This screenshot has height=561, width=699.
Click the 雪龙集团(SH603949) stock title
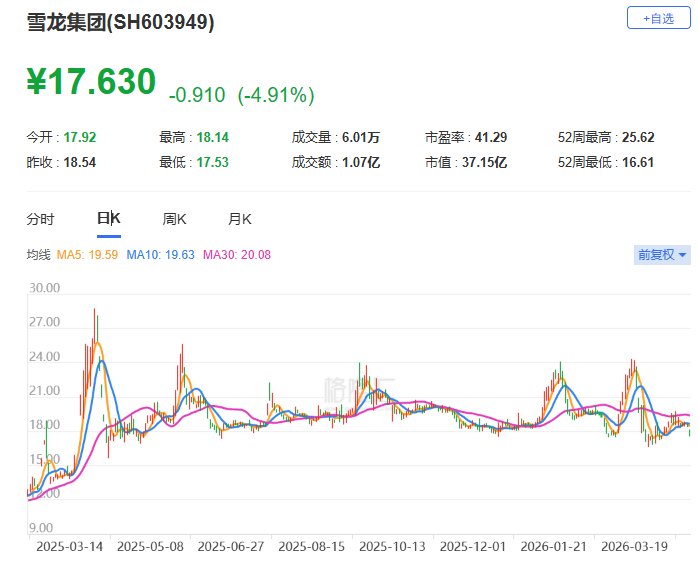(120, 22)
